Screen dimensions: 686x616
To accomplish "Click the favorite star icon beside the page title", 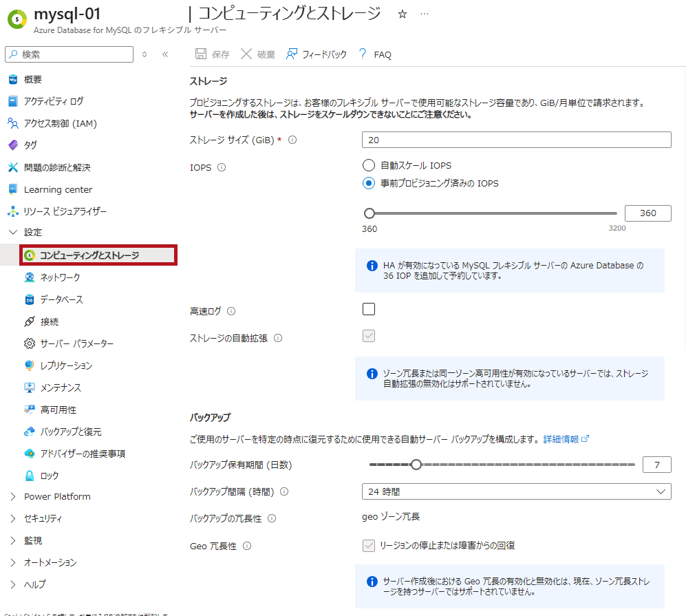I will (x=403, y=14).
